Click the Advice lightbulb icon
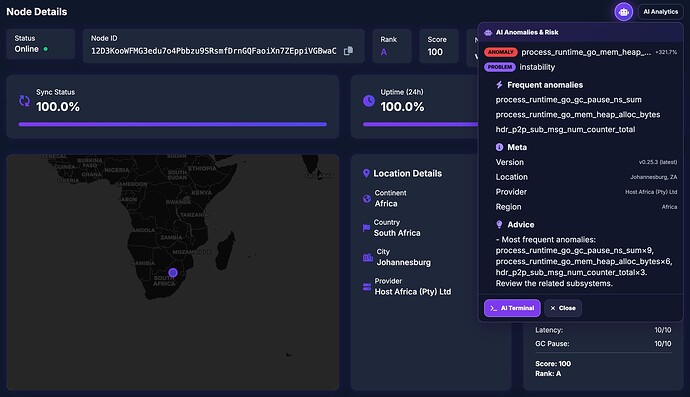Viewport: 690px width, 397px height. [499, 224]
